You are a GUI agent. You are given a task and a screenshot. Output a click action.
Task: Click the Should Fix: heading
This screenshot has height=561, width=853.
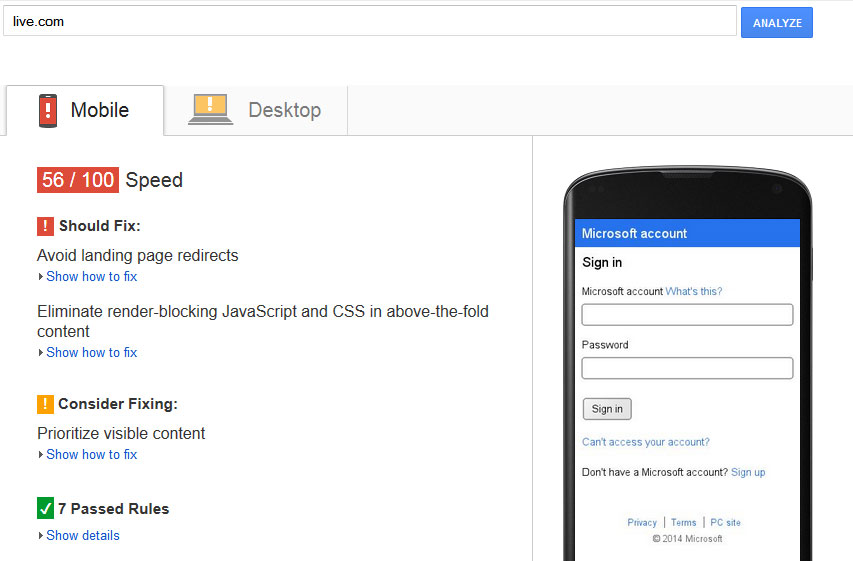pos(100,226)
